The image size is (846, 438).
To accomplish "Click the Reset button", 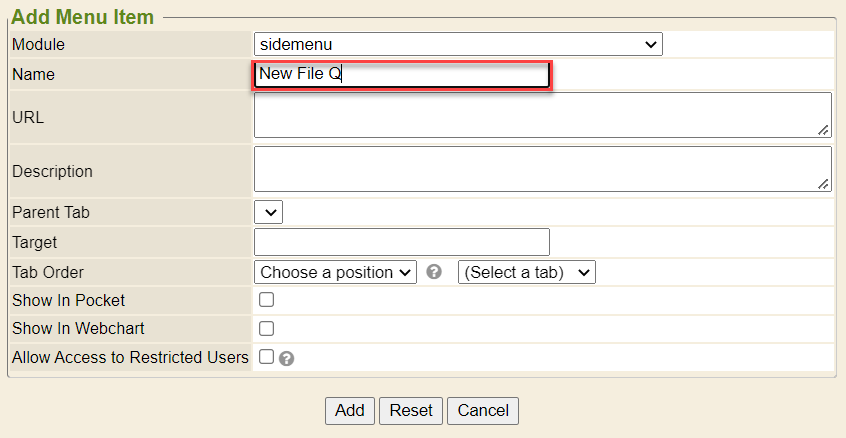I will [411, 410].
